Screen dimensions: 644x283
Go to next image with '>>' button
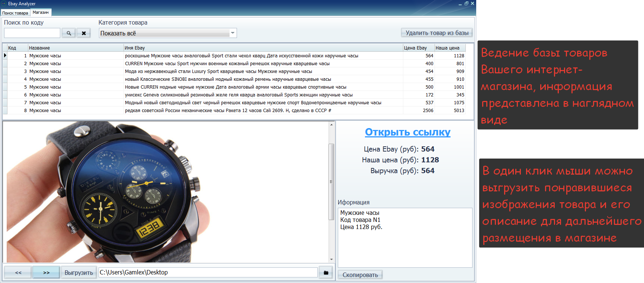[x=46, y=273]
